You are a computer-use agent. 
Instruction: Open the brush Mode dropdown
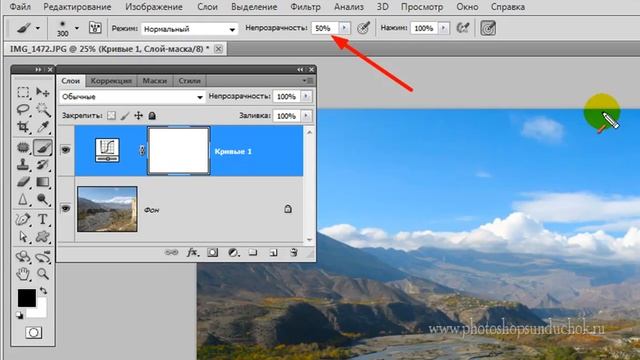[189, 29]
